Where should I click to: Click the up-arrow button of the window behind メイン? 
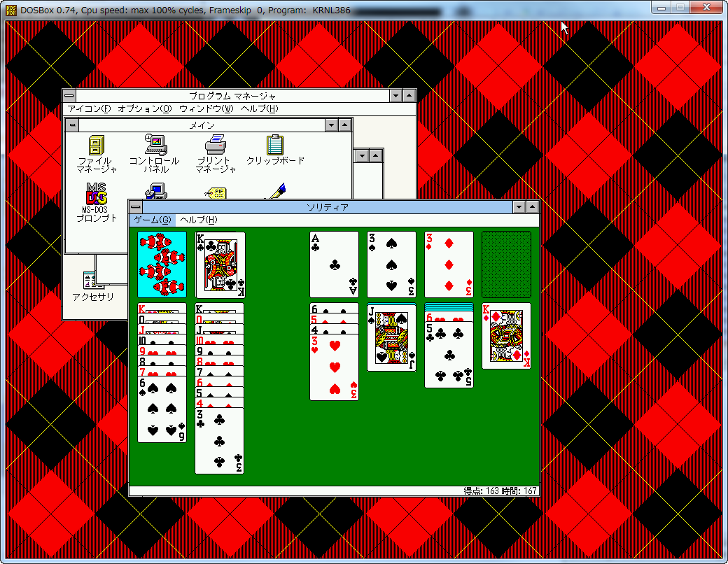pos(376,155)
